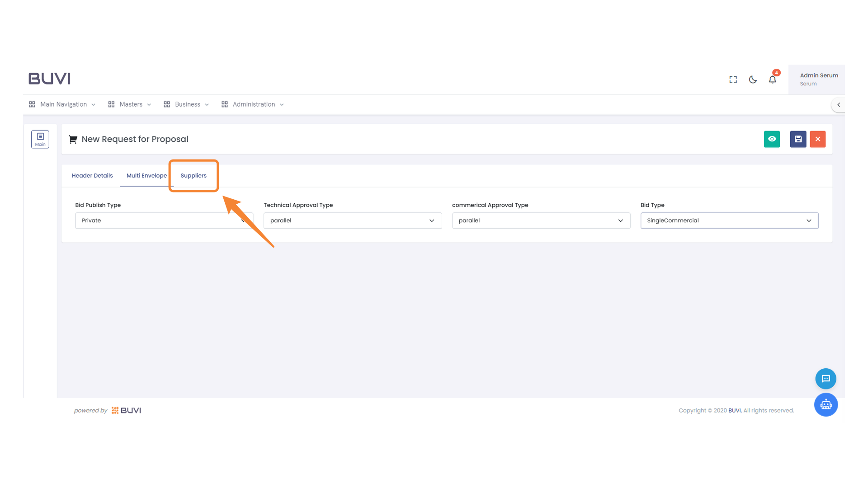This screenshot has width=868, height=488.
Task: Switch to the Header Details tab
Action: click(92, 176)
